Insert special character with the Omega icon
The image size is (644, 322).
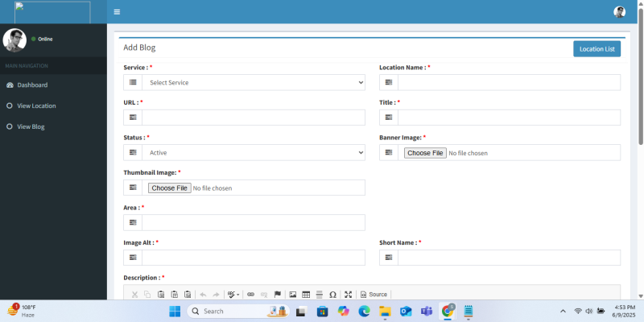click(333, 295)
